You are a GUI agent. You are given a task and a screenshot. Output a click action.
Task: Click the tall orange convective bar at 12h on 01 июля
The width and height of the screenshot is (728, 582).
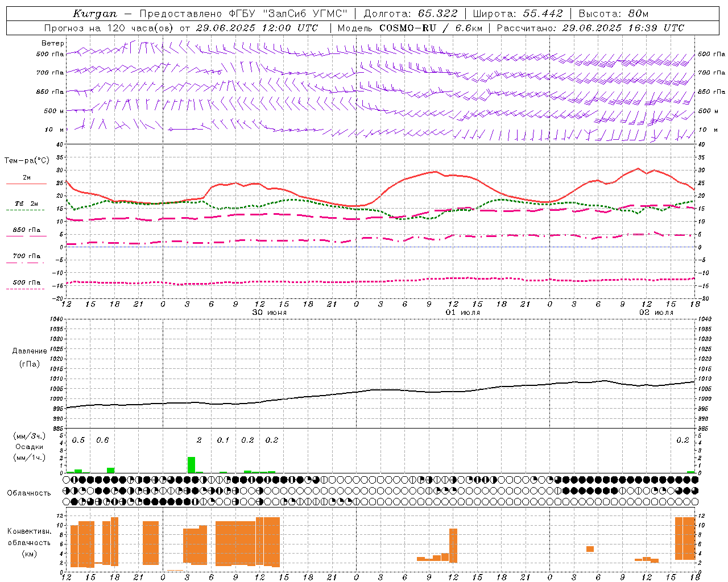pos(453,546)
